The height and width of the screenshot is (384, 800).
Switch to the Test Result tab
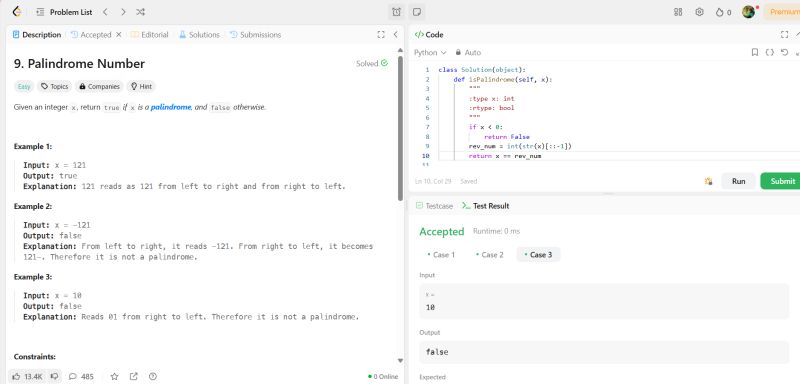coord(486,206)
